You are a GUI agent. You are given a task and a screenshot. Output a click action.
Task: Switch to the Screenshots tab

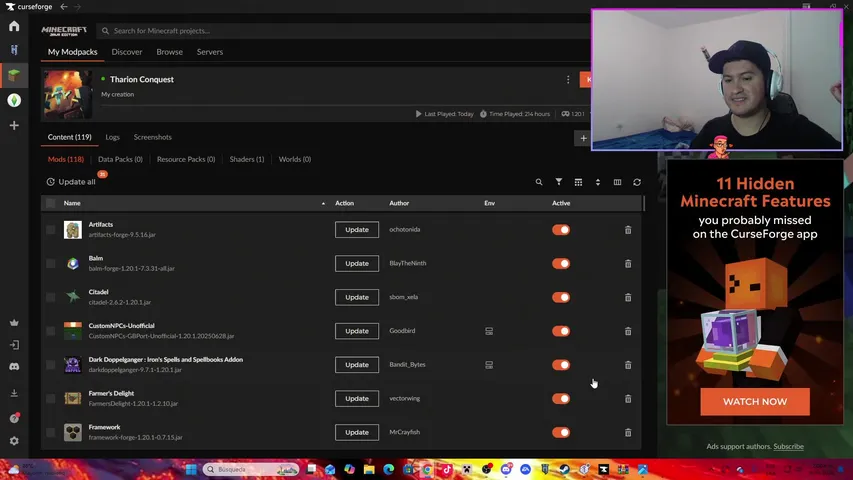click(x=153, y=137)
